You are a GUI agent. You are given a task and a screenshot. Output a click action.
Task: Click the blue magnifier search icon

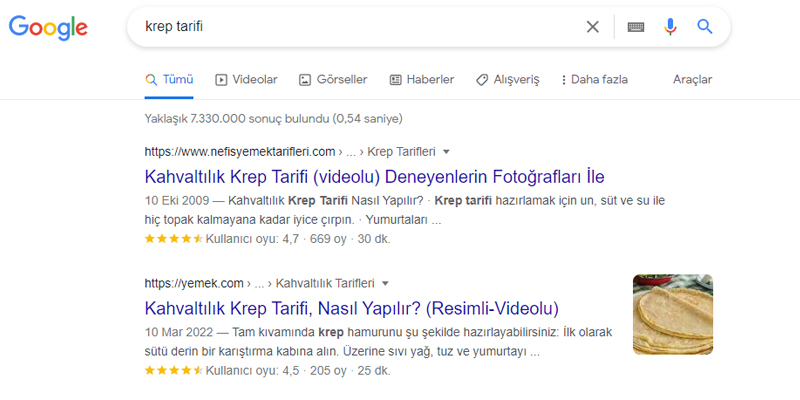pyautogui.click(x=705, y=27)
